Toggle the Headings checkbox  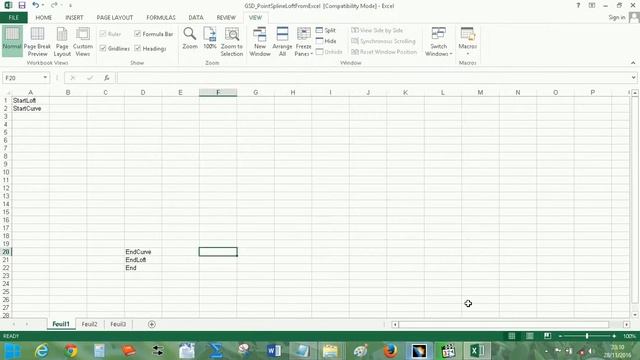(x=150, y=49)
